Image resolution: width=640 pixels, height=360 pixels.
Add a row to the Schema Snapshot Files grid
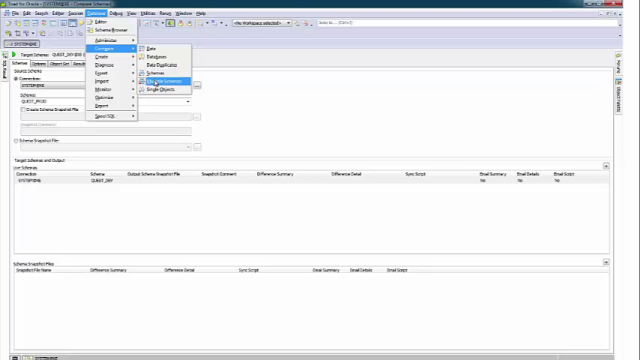tap(606, 262)
